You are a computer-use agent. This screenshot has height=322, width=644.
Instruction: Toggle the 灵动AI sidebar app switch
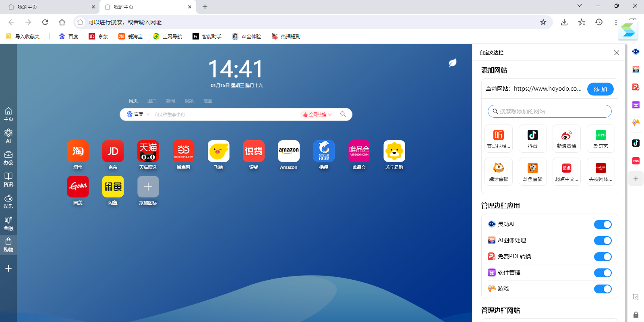(603, 224)
